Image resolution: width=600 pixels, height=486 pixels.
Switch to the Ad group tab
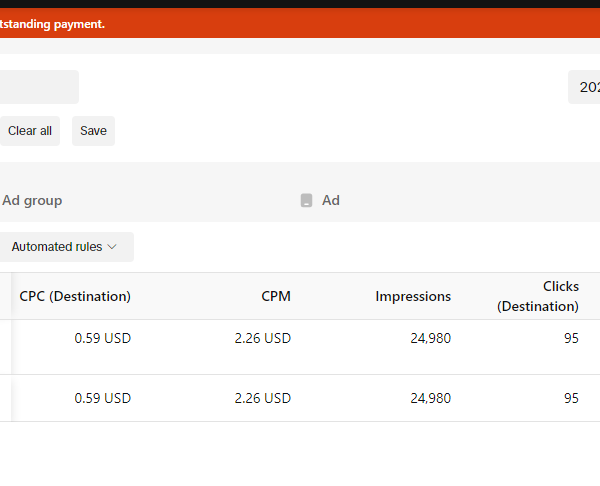(32, 200)
